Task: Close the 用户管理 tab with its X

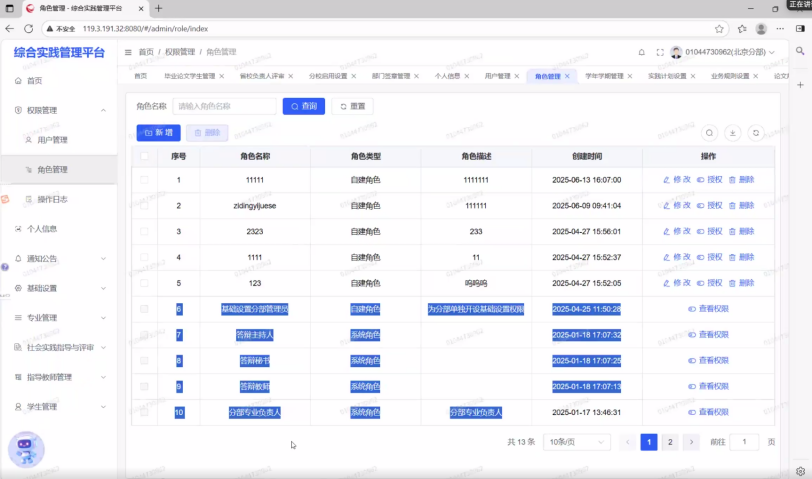Action: click(517, 76)
